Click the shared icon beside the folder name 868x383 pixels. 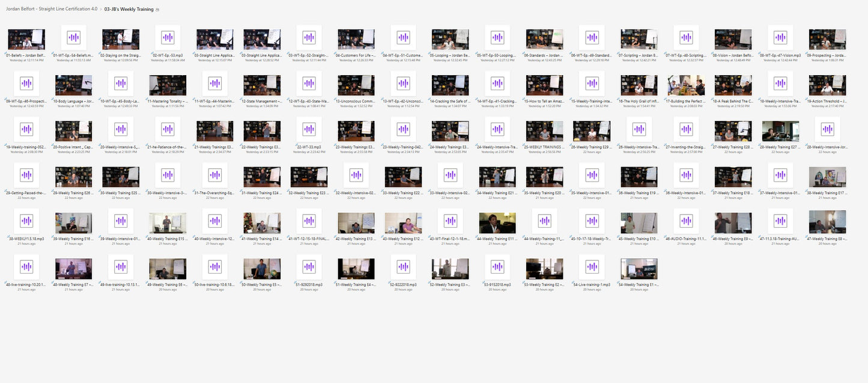pyautogui.click(x=157, y=10)
